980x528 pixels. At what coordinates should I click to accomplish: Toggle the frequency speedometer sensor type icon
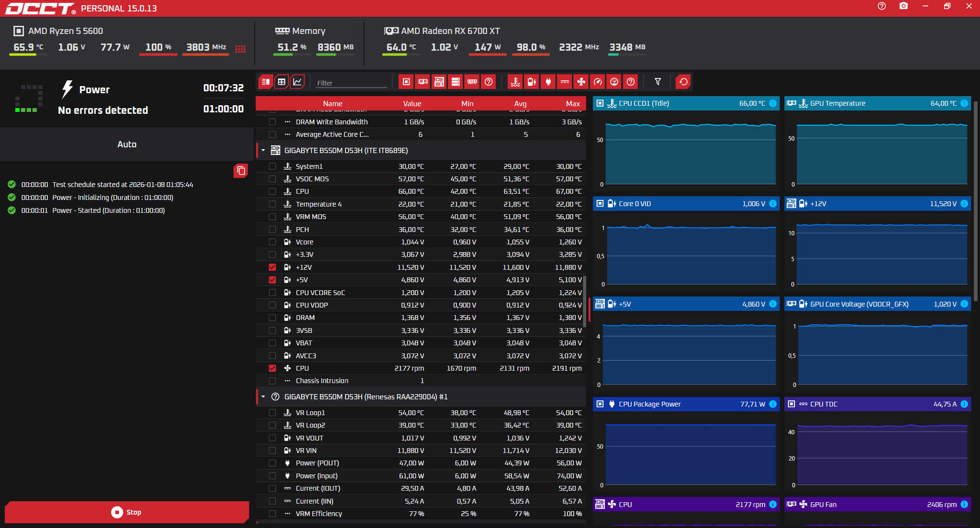point(598,82)
